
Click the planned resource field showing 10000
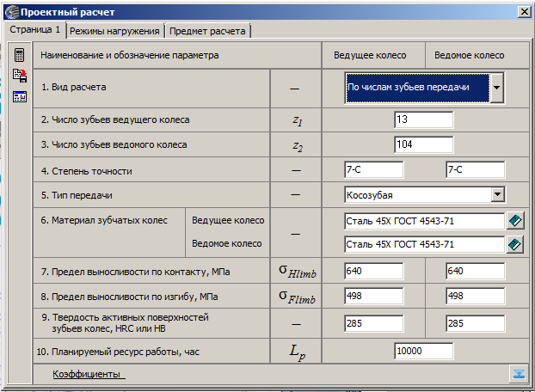[423, 351]
